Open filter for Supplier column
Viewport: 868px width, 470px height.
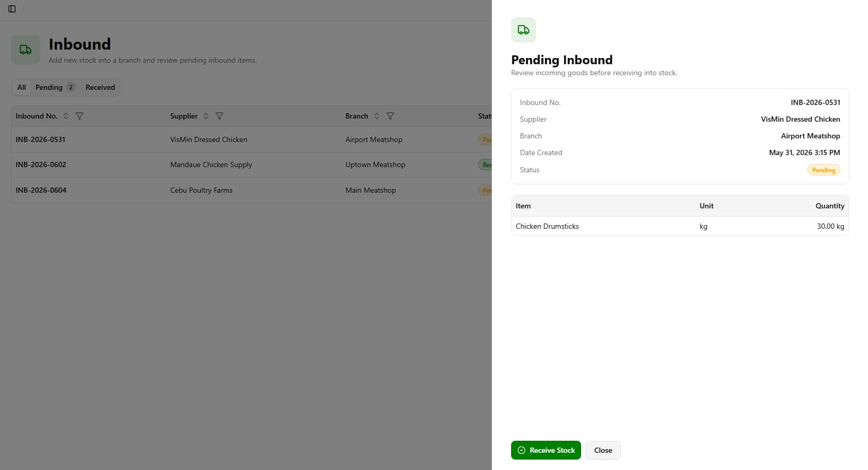[x=219, y=116]
